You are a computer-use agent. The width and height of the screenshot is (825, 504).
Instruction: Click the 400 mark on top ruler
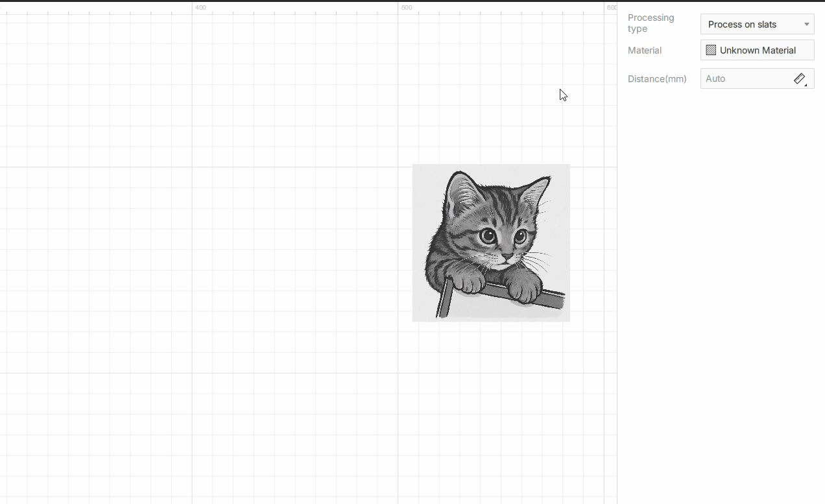tap(200, 8)
